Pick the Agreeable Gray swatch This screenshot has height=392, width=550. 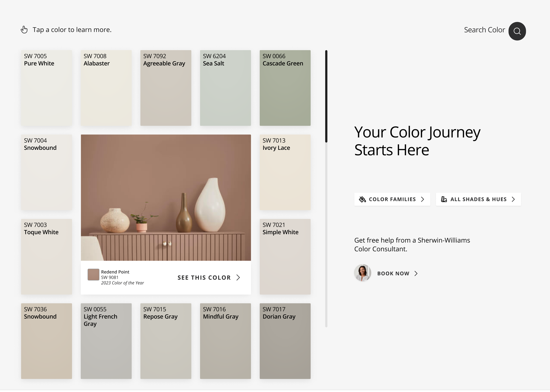point(166,88)
